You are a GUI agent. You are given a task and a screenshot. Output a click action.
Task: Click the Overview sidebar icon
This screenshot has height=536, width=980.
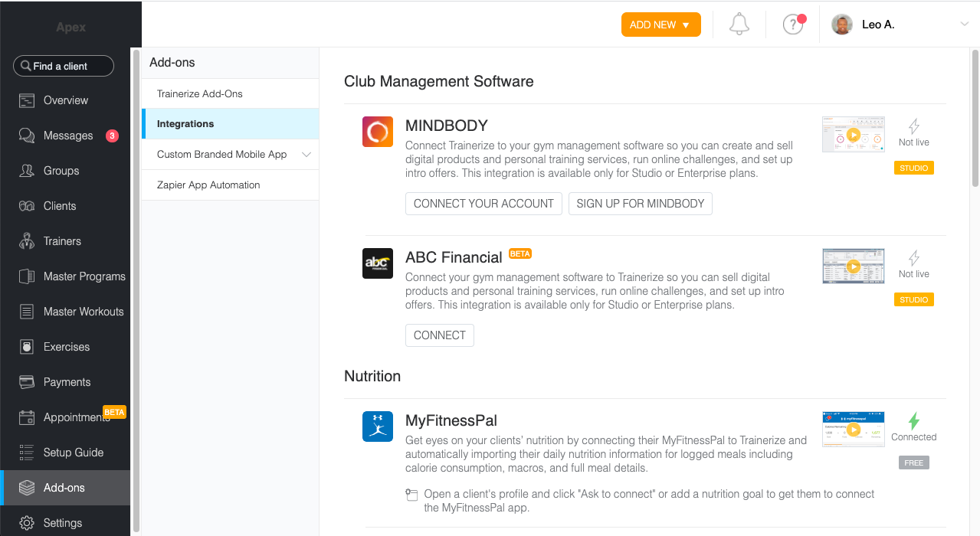[x=27, y=100]
